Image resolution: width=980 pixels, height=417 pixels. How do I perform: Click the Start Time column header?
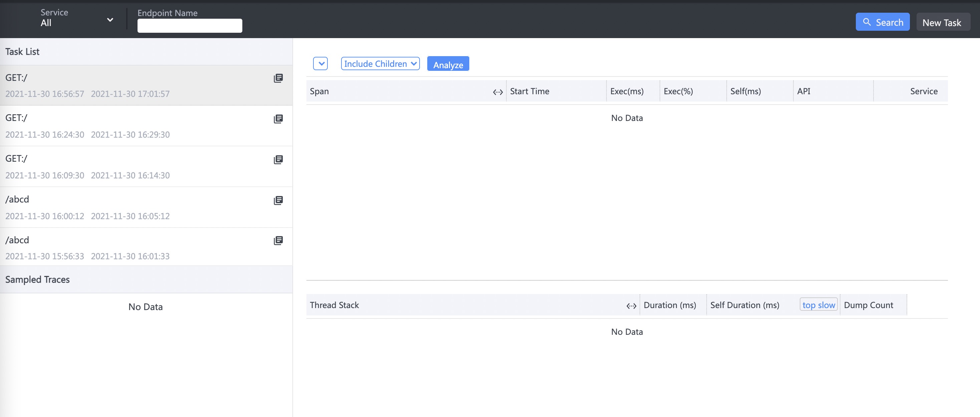[x=530, y=92]
